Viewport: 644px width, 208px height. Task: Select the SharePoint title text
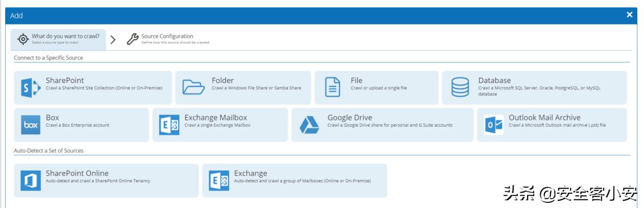(x=65, y=80)
